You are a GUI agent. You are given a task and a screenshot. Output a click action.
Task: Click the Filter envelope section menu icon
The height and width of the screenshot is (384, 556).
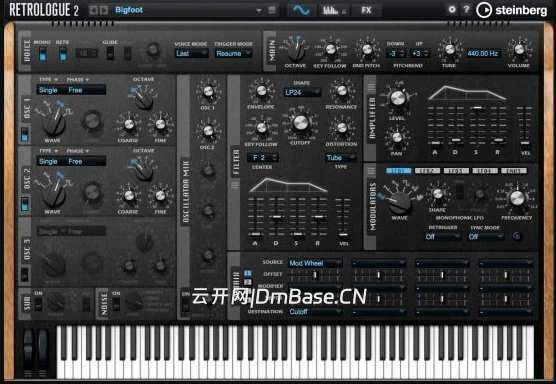(x=235, y=185)
